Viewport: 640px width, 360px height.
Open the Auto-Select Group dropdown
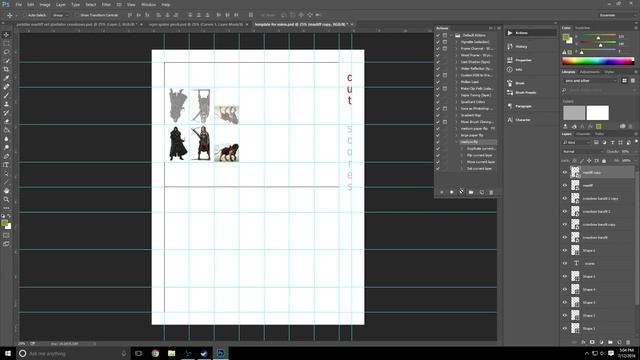coord(60,15)
